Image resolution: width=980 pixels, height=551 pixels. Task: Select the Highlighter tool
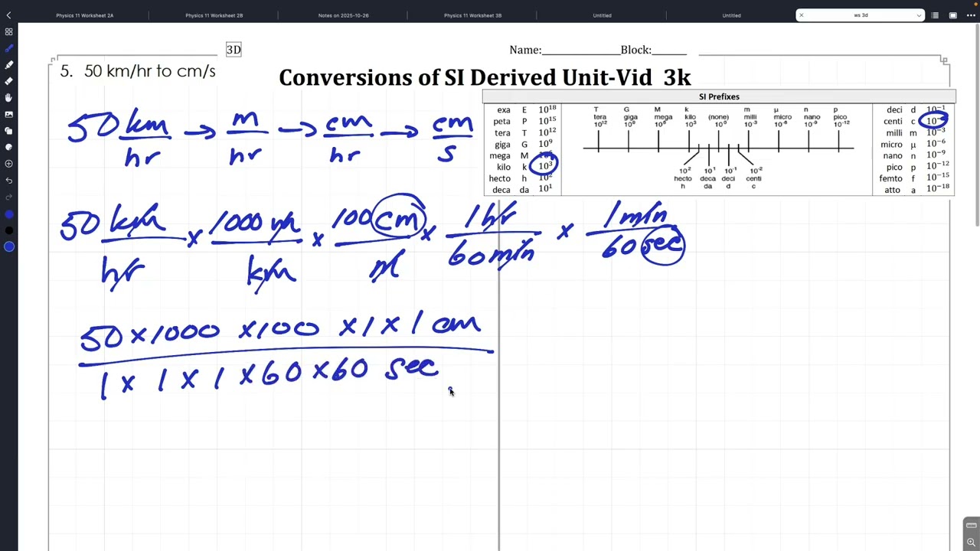click(x=8, y=65)
